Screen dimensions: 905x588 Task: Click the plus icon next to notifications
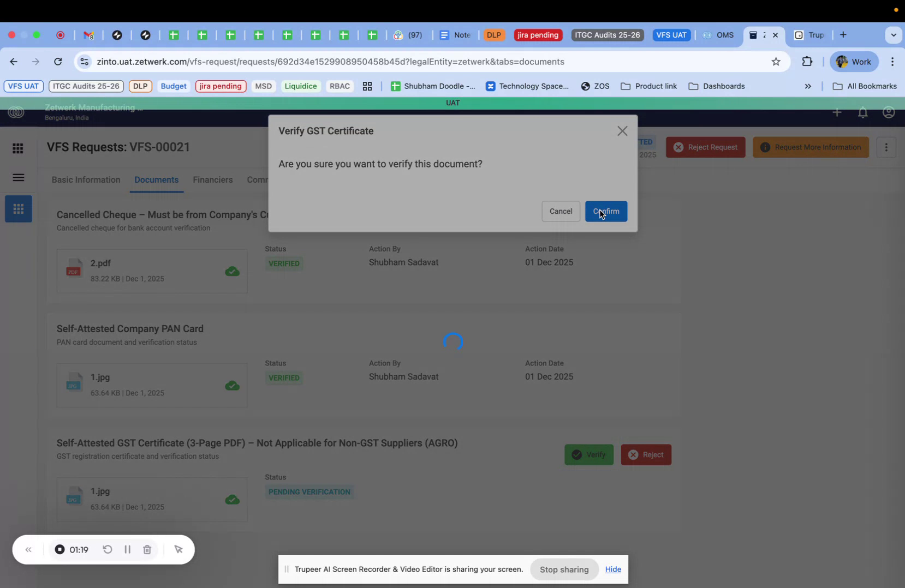[837, 112]
